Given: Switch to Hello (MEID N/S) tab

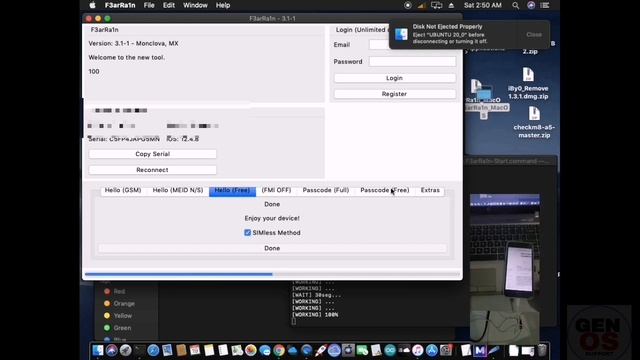Looking at the screenshot, I should 178,190.
